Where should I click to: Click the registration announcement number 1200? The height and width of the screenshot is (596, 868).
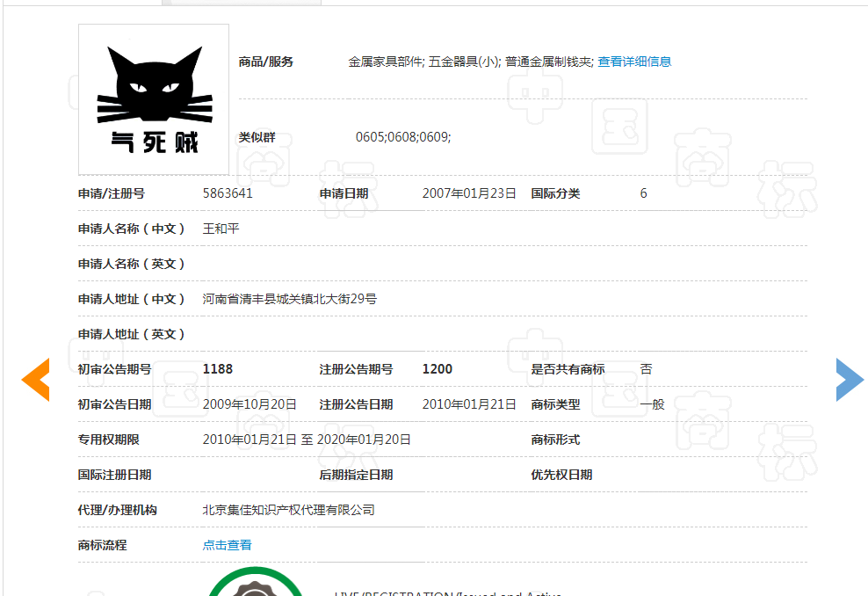tap(437, 369)
